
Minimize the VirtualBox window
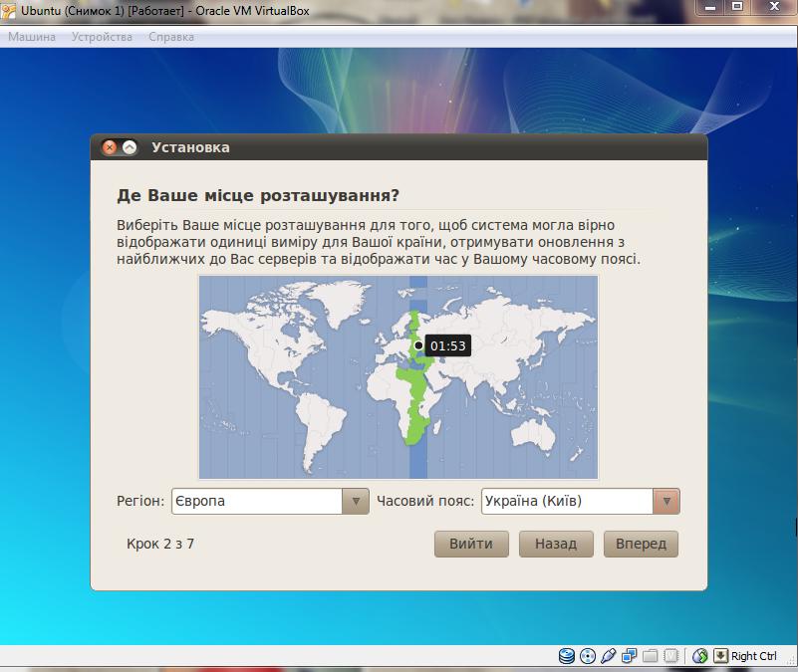[x=711, y=7]
